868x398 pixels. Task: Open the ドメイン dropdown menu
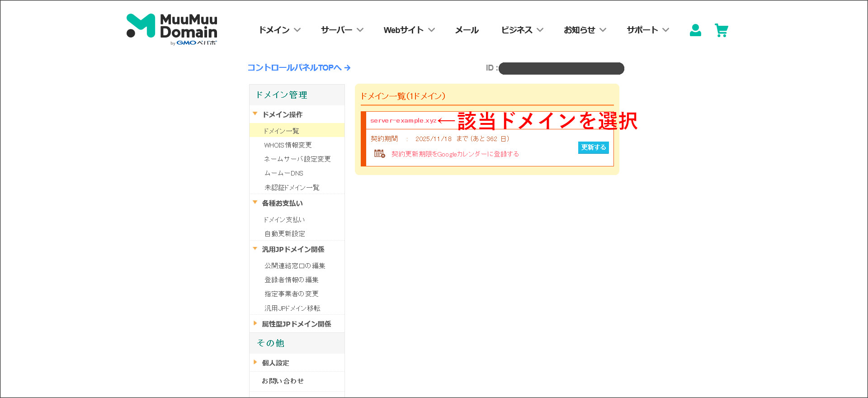(279, 30)
